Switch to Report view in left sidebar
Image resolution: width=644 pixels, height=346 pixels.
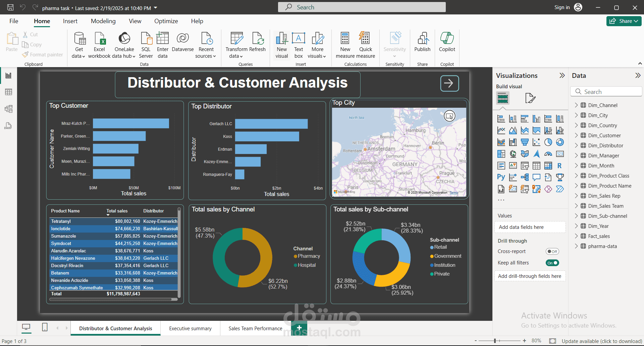[x=9, y=76]
